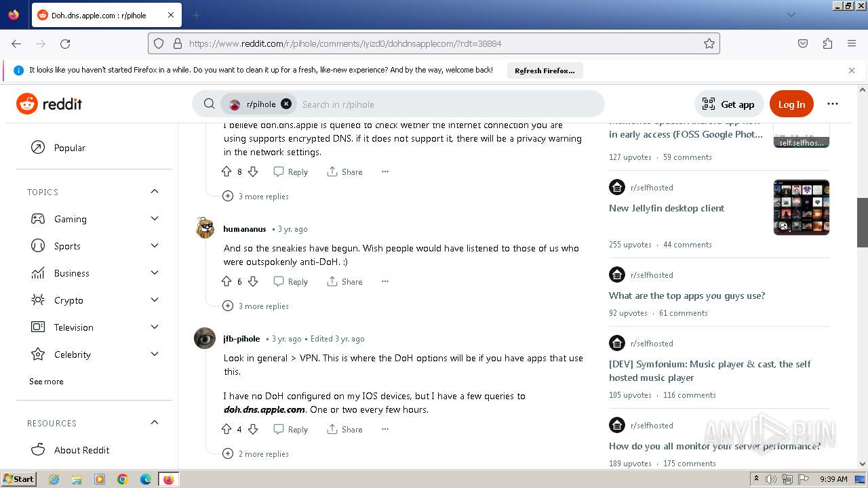Screen dimensions: 868x488
Task: Open 'How do you all monitor' post
Action: click(x=715, y=446)
